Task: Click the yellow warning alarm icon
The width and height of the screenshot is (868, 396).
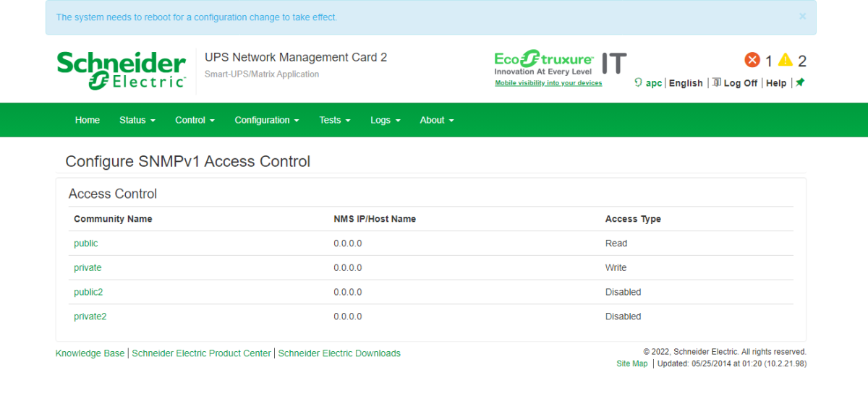Action: tap(786, 60)
